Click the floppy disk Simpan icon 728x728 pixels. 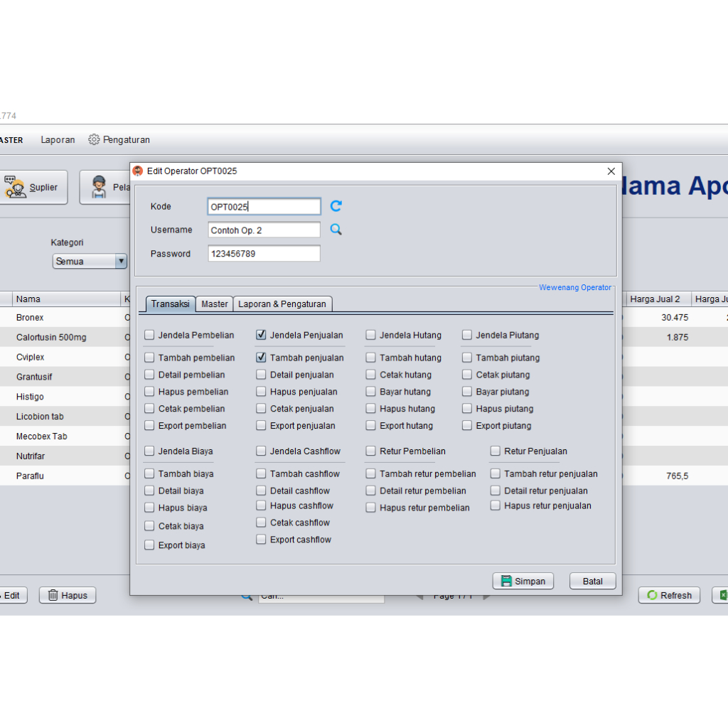point(506,581)
